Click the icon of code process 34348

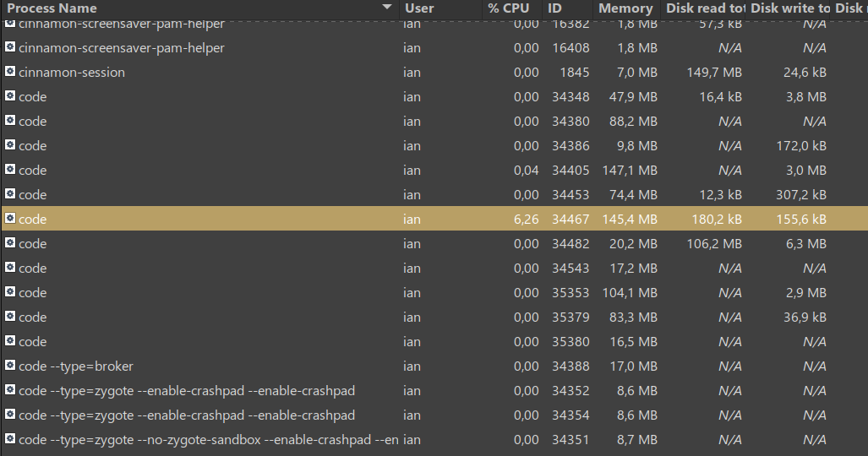pyautogui.click(x=10, y=95)
